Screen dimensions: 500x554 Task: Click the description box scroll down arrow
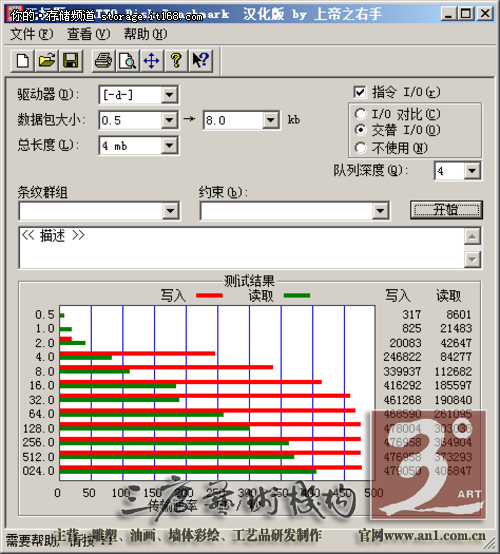[x=472, y=260]
